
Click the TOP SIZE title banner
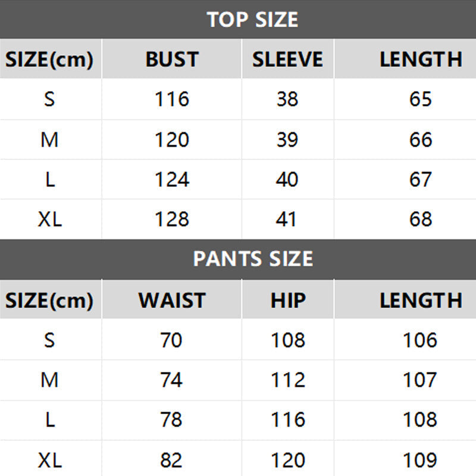pyautogui.click(x=253, y=20)
